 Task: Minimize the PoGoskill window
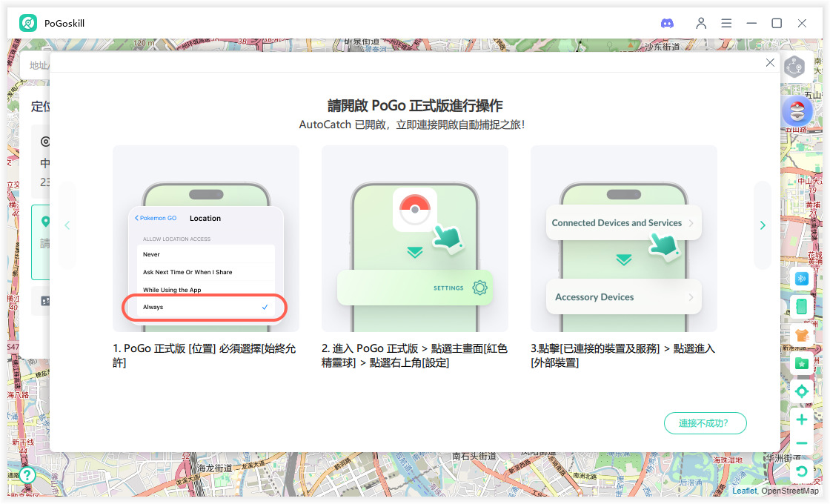(x=751, y=23)
